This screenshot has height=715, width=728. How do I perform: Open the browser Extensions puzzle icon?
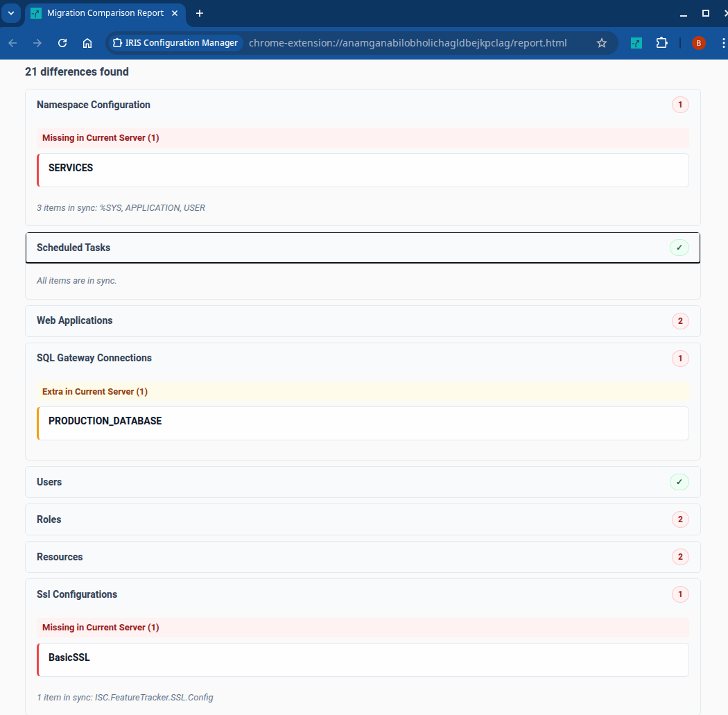click(661, 43)
